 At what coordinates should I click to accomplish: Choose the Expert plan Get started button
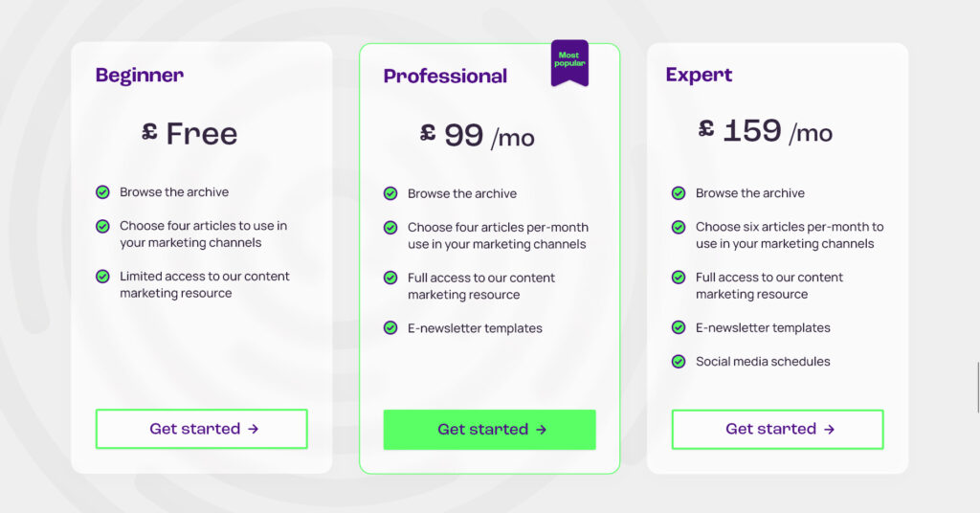pyautogui.click(x=777, y=430)
